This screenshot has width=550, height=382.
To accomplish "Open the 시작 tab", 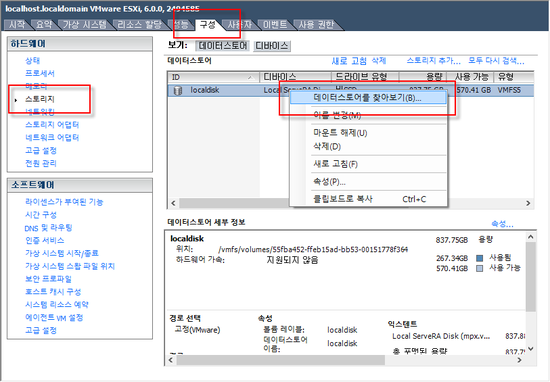I will [x=17, y=25].
